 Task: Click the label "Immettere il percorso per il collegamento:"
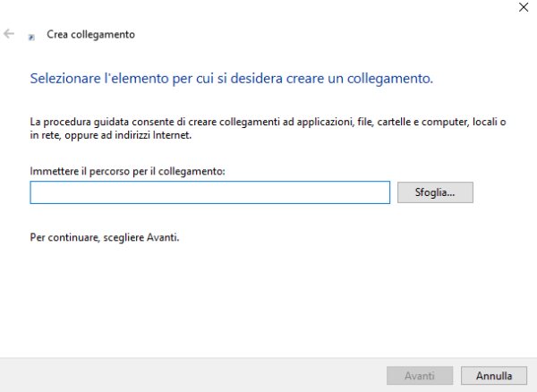pos(125,171)
